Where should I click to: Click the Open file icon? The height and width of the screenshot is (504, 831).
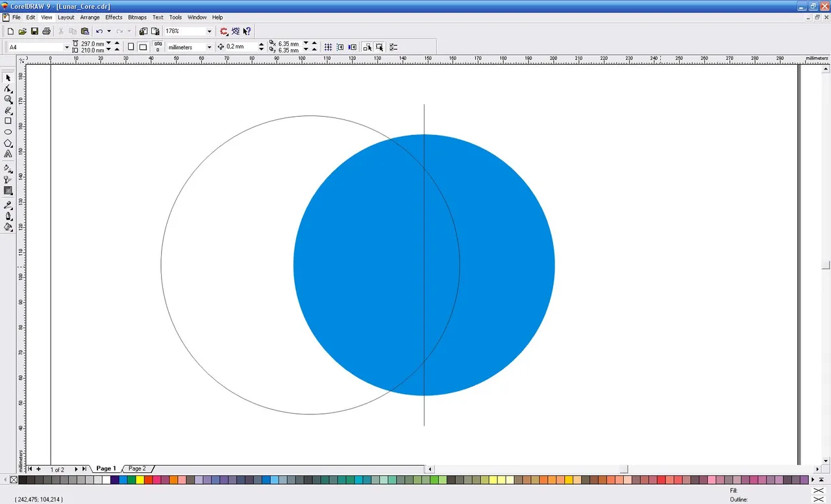pyautogui.click(x=23, y=31)
